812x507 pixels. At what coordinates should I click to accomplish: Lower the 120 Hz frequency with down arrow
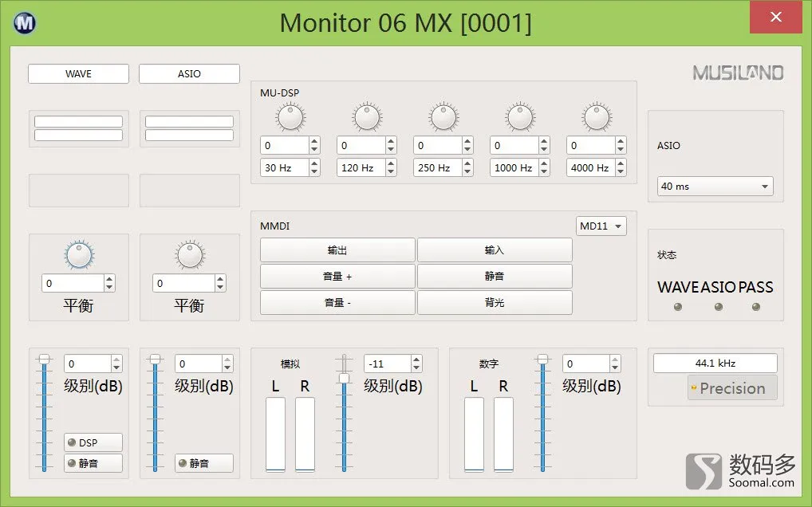pos(391,171)
